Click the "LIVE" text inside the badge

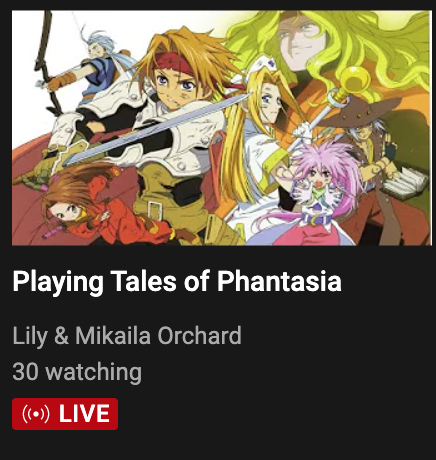pyautogui.click(x=84, y=414)
